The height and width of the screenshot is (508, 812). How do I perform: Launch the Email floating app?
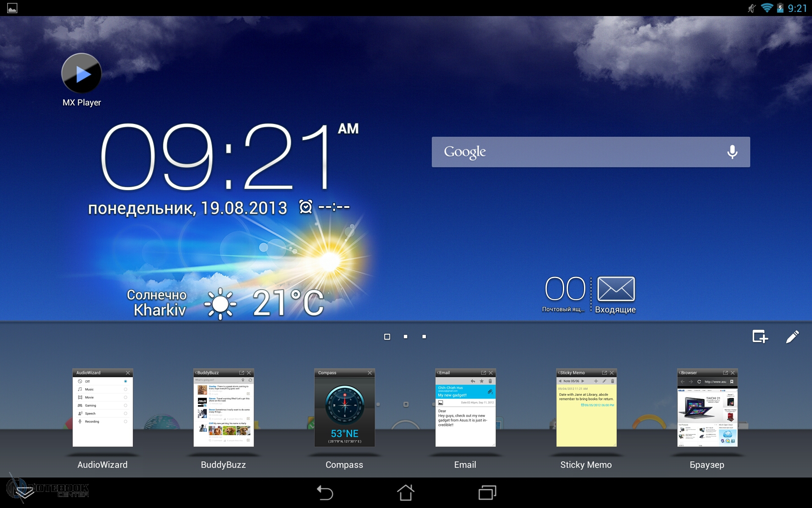pyautogui.click(x=465, y=408)
